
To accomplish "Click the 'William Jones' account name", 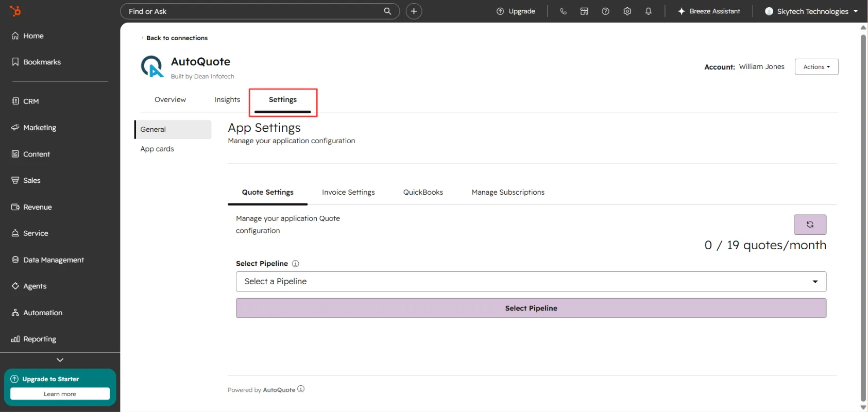I will click(761, 66).
